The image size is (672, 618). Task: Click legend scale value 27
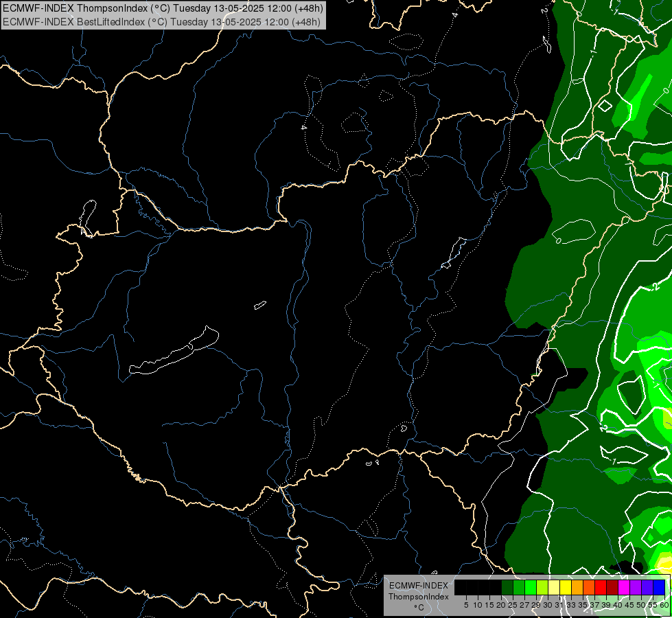point(524,605)
